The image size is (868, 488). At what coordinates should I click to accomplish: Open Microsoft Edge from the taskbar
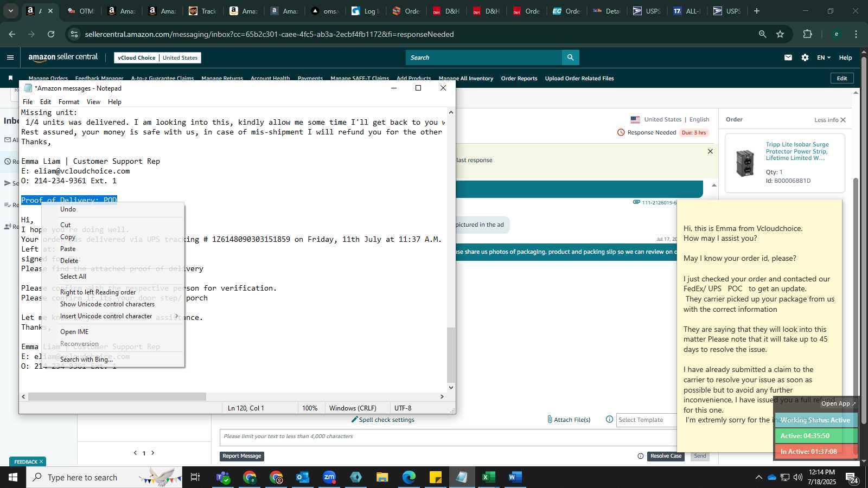click(x=409, y=477)
